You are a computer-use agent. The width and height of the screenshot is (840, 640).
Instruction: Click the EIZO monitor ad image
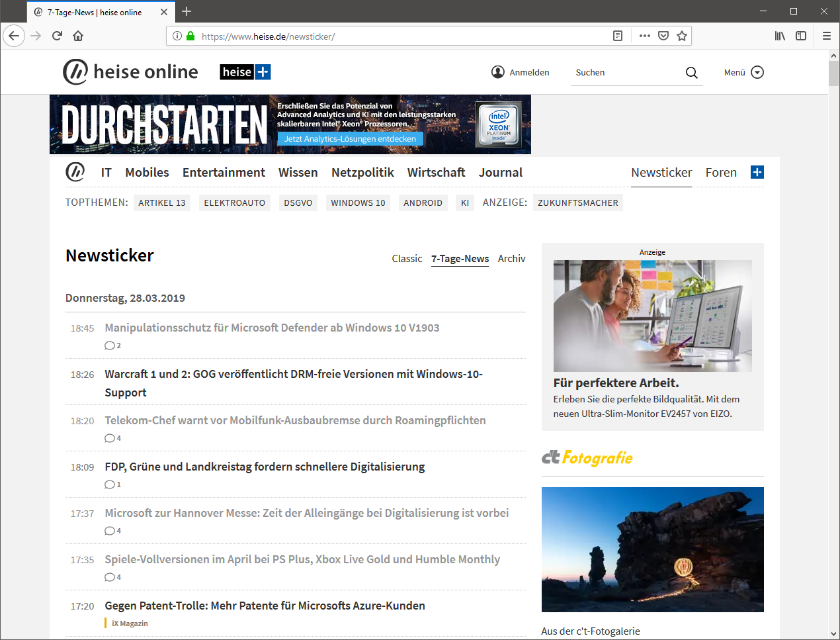pos(653,316)
